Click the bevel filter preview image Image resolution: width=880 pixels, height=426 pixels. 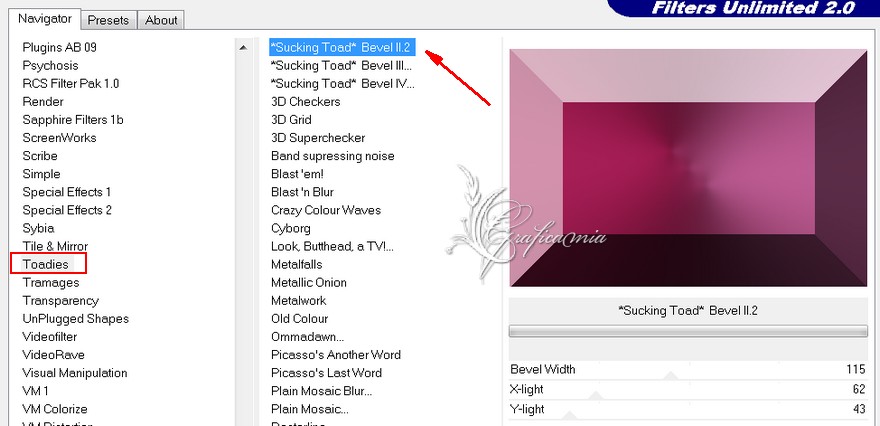688,168
